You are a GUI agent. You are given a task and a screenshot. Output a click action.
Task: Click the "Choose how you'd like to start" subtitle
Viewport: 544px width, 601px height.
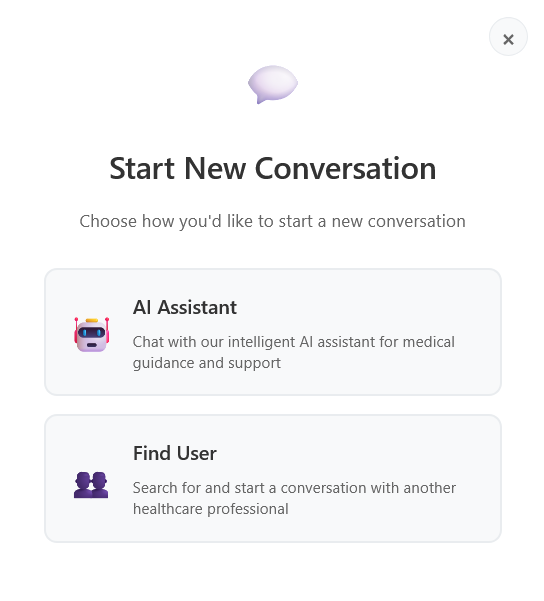pyautogui.click(x=273, y=222)
